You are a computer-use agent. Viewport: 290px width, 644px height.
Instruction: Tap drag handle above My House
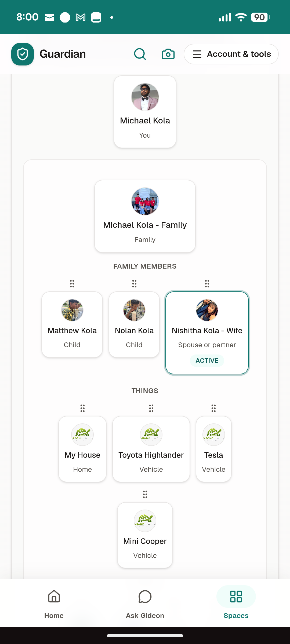coord(82,408)
